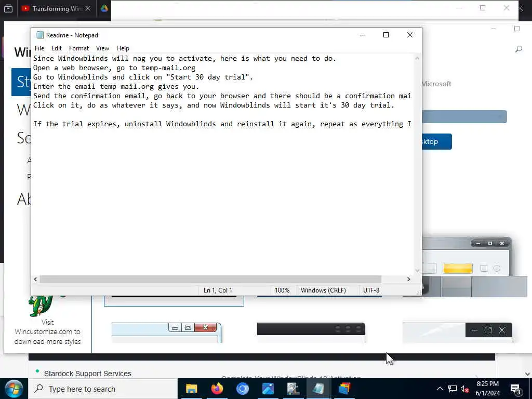Click "Windows (CRLF)" in the status bar

[323, 290]
